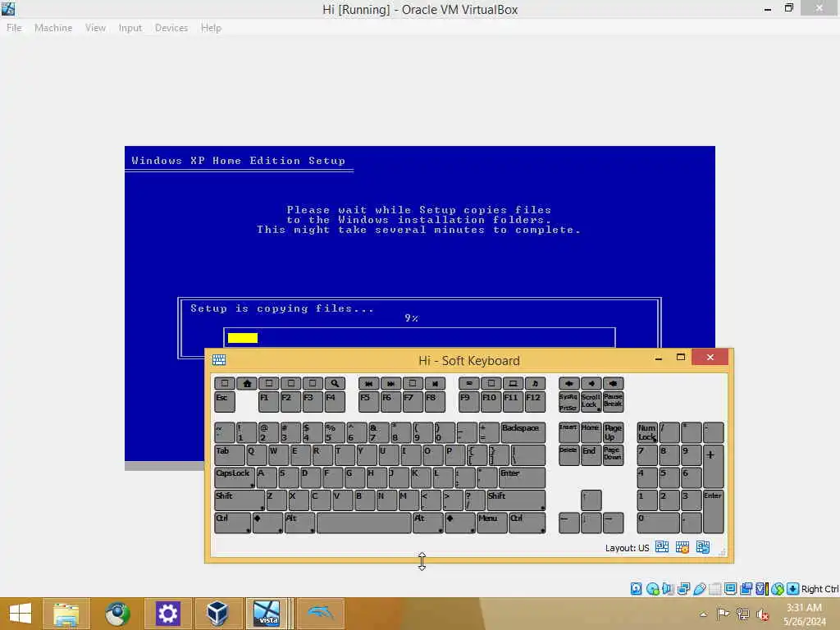Toggle the CapsLock key
This screenshot has height=630, width=840.
coord(235,477)
